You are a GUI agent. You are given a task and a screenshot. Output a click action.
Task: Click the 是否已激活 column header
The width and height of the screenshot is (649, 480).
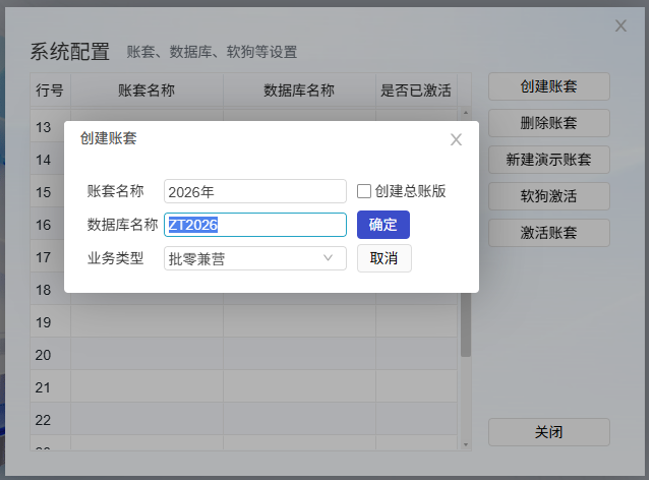[415, 90]
